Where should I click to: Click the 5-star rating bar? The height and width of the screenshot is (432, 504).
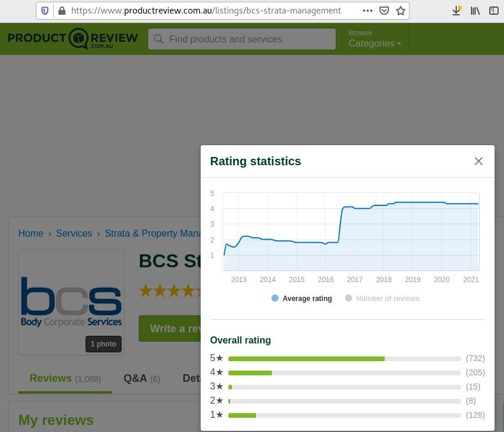[344, 359]
